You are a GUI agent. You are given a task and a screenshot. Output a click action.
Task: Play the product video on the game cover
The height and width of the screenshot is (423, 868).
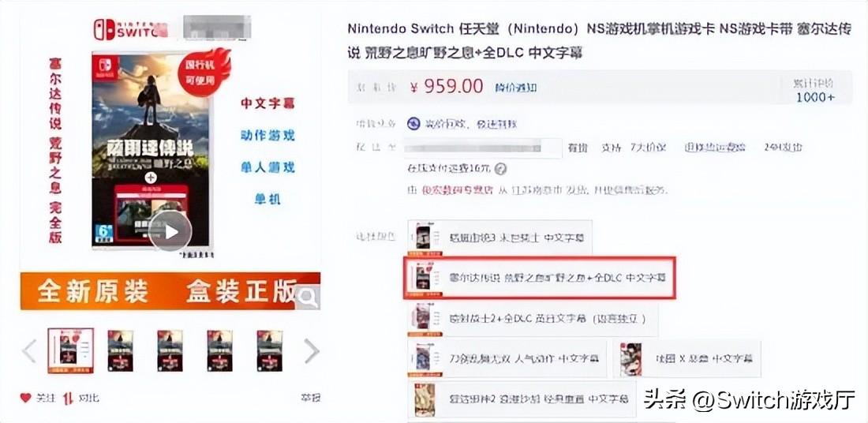[170, 231]
